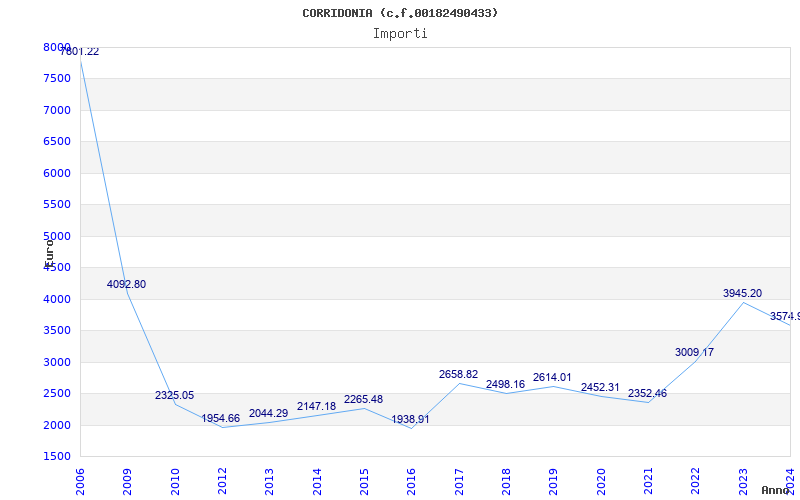Click the y-axis value 1500
This screenshot has height=500, width=800.
point(57,457)
